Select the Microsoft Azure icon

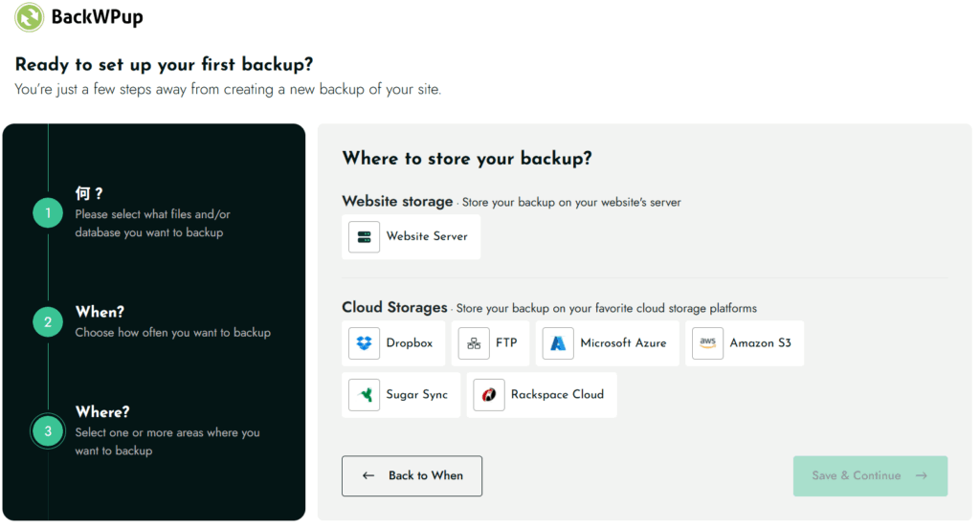pyautogui.click(x=558, y=343)
